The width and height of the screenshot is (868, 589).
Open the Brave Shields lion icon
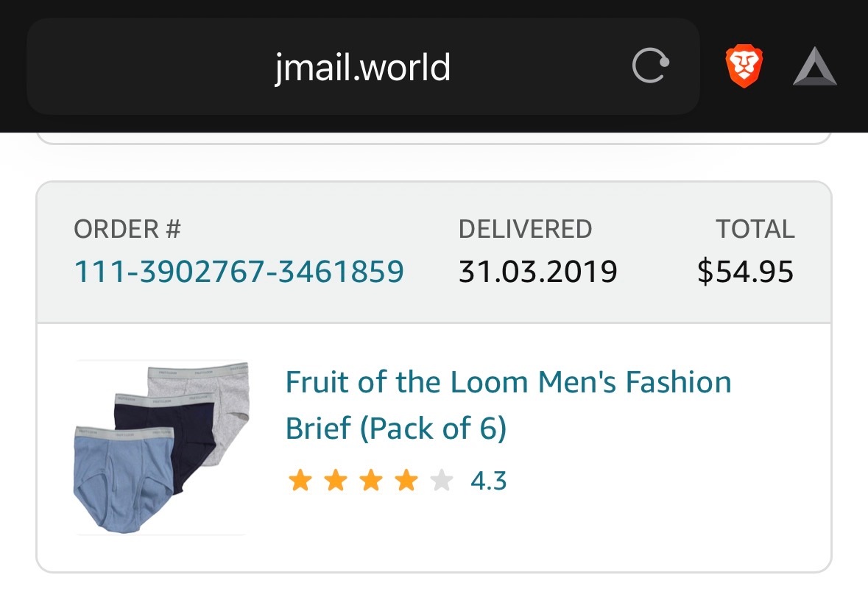(744, 67)
